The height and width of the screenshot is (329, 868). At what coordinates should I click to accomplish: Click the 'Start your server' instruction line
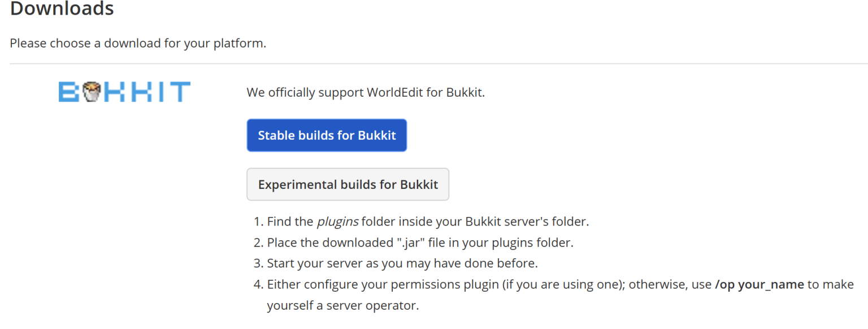tap(402, 263)
